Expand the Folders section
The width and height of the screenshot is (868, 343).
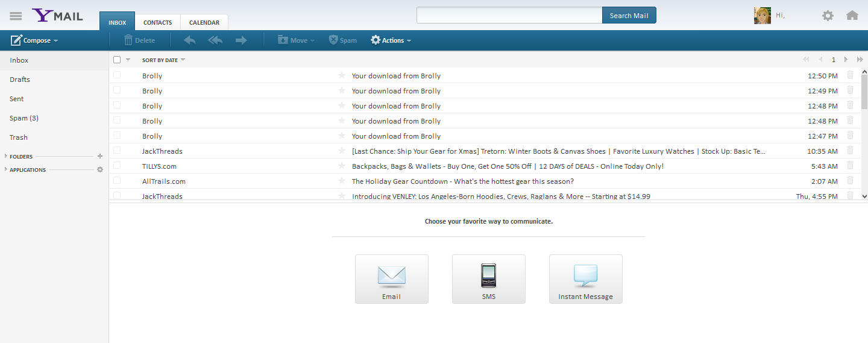[6, 156]
